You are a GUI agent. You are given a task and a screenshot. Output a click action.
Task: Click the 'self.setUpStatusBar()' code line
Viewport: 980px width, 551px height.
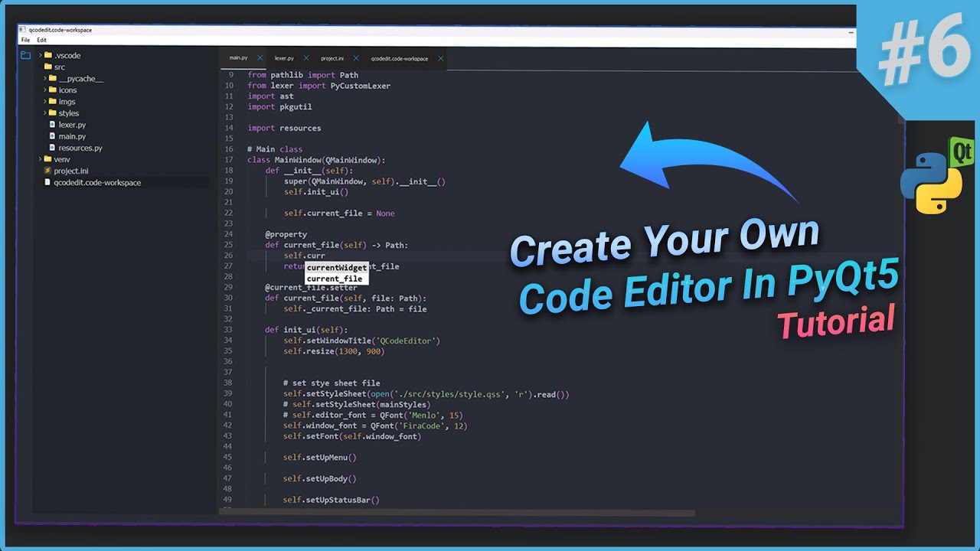pyautogui.click(x=331, y=500)
